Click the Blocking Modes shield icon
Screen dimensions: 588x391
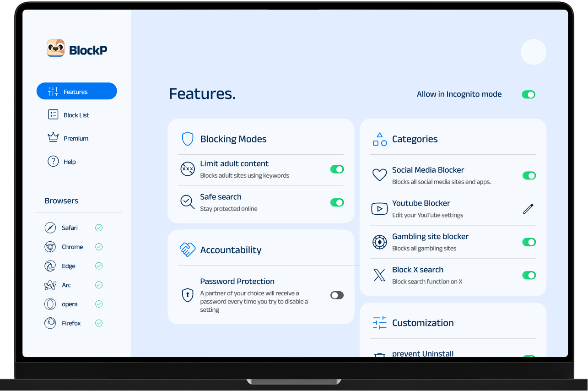pyautogui.click(x=188, y=139)
